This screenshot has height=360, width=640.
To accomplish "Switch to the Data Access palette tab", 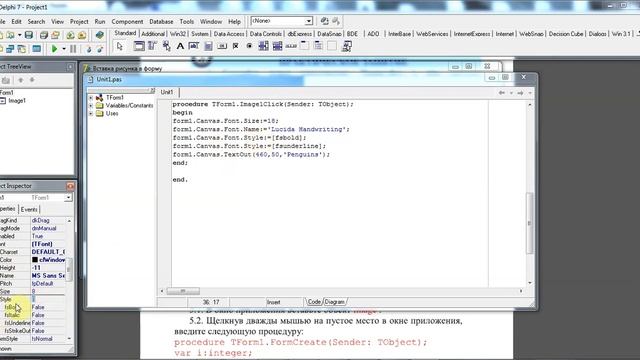I will pos(229,34).
